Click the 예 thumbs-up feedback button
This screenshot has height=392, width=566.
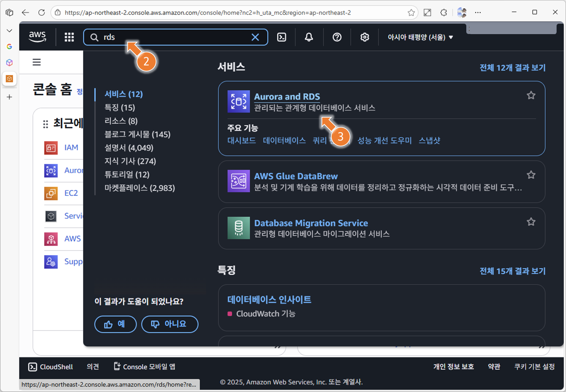[115, 324]
